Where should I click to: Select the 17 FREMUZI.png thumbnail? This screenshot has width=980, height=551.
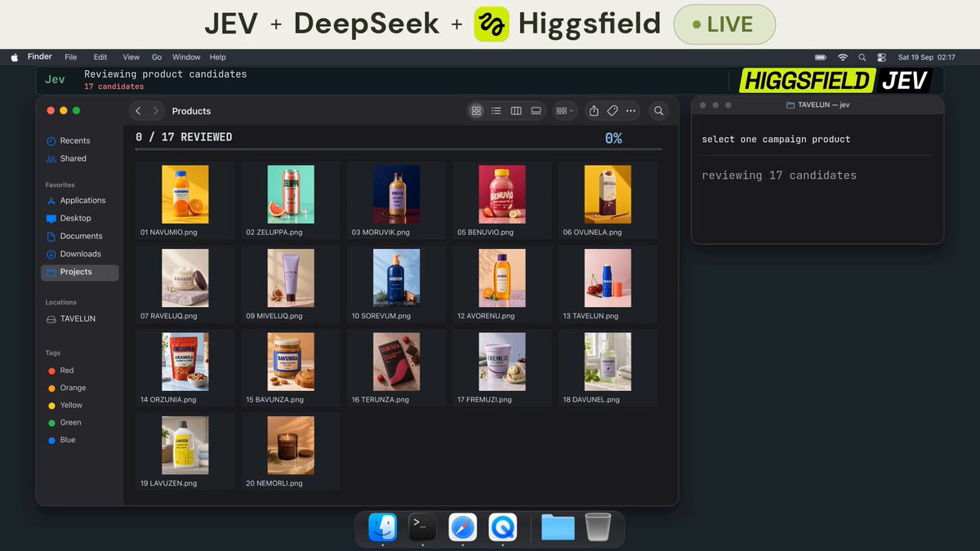502,362
